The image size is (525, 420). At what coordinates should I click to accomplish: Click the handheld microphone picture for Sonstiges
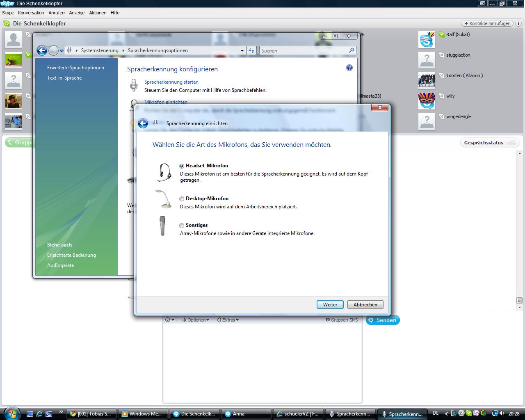click(x=163, y=226)
